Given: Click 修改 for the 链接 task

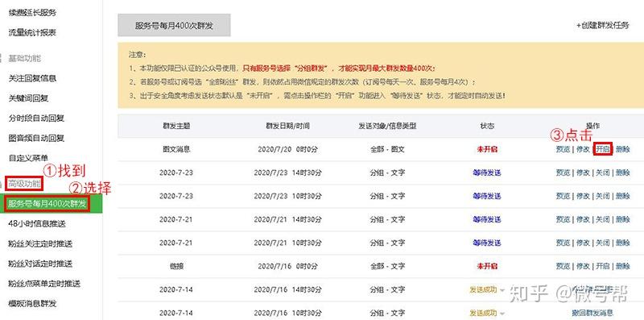Looking at the screenshot, I should [x=583, y=267].
